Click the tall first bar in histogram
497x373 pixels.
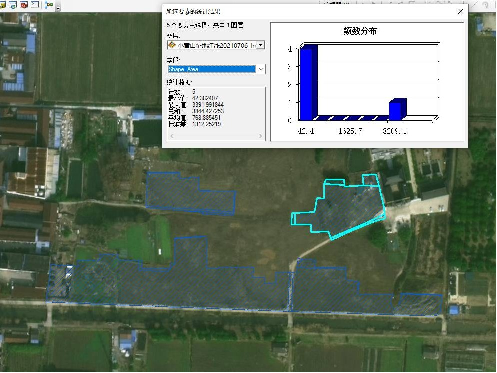pos(308,82)
